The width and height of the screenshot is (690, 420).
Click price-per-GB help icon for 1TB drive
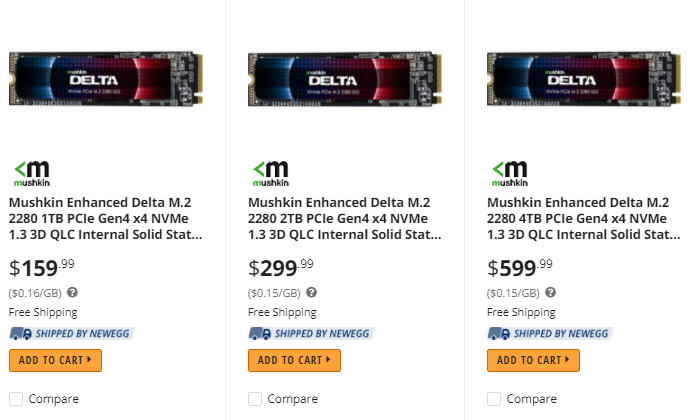click(73, 293)
